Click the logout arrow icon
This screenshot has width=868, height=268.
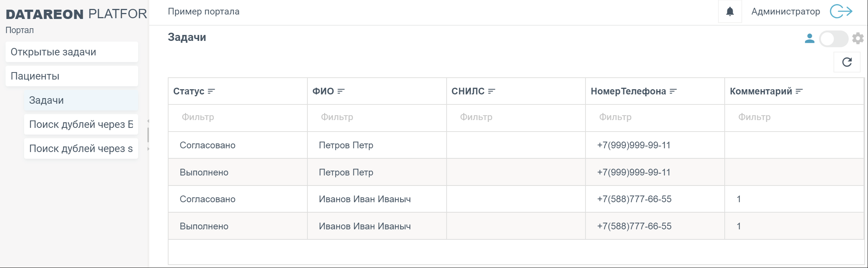click(841, 11)
